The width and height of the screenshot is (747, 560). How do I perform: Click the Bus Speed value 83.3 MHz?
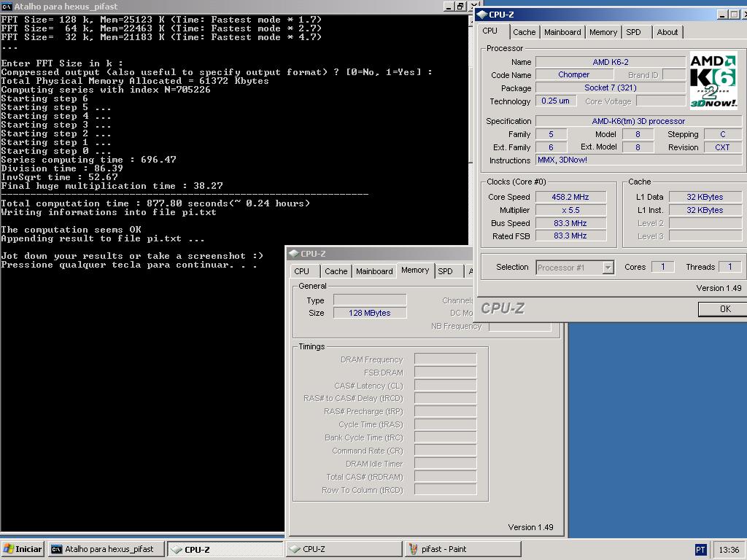coord(570,223)
